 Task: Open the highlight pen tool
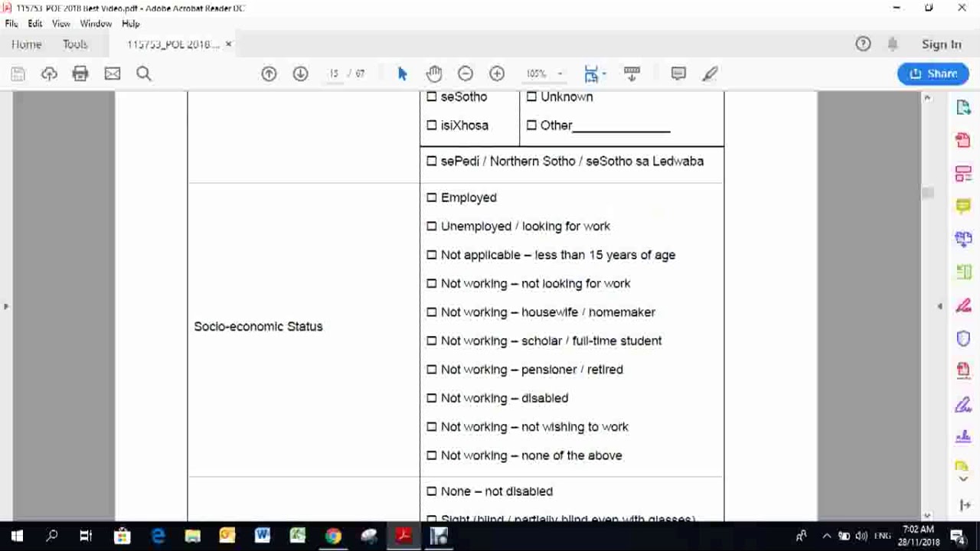(x=710, y=73)
